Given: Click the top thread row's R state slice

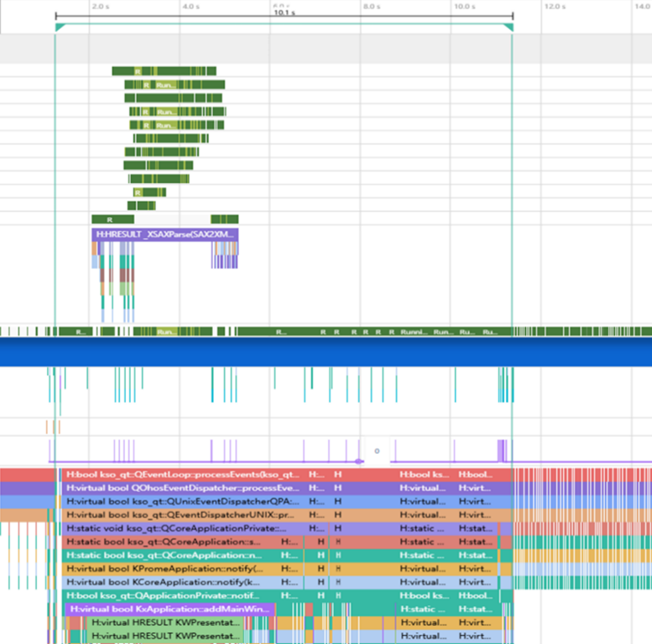Looking at the screenshot, I should 138,71.
